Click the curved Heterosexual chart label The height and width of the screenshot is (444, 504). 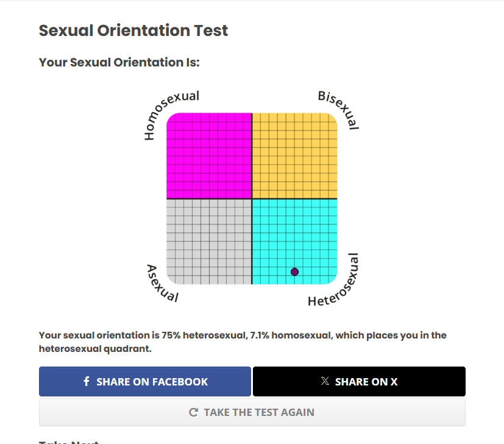(x=336, y=285)
